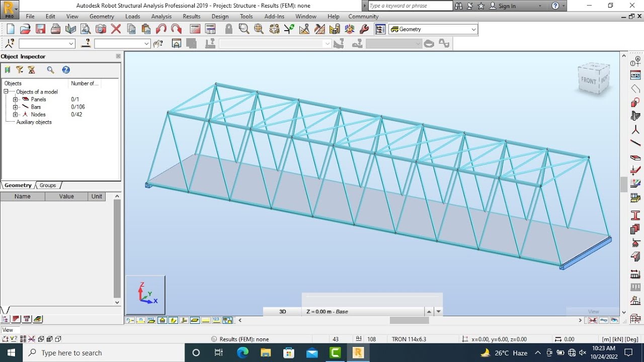
Task: Create a new project with New icon
Action: (11, 29)
